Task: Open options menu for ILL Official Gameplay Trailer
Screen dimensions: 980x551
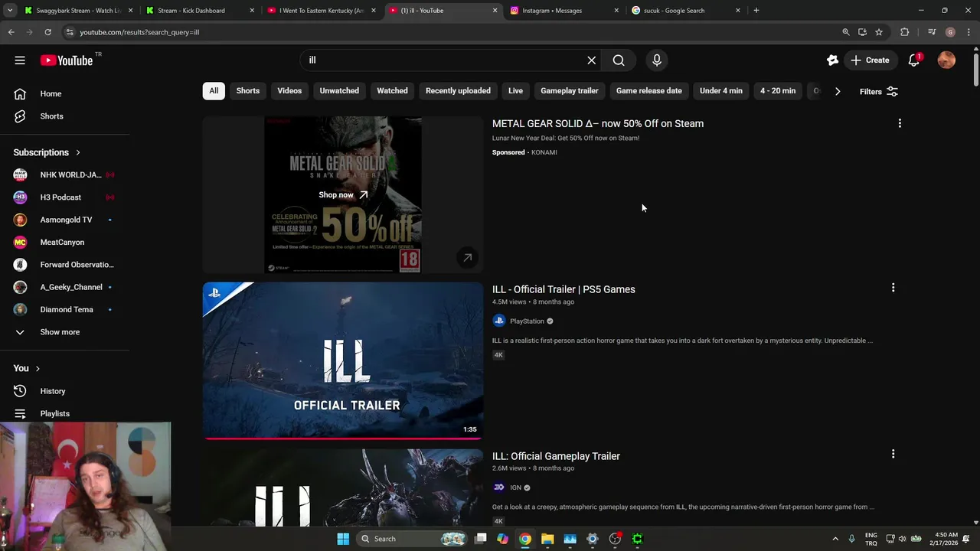Action: click(893, 454)
